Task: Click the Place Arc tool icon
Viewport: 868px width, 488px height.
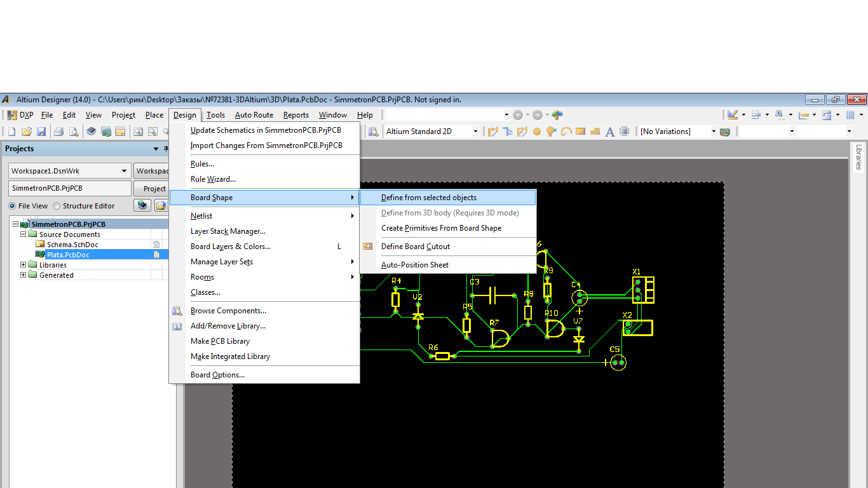Action: pos(566,132)
